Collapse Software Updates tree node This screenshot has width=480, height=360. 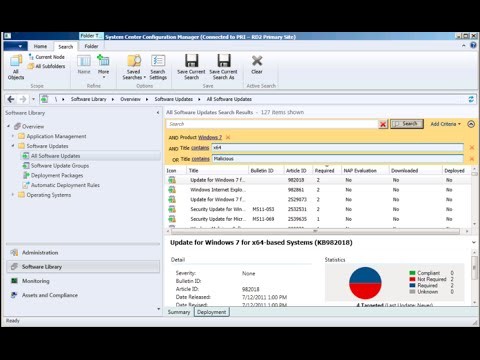(13, 146)
